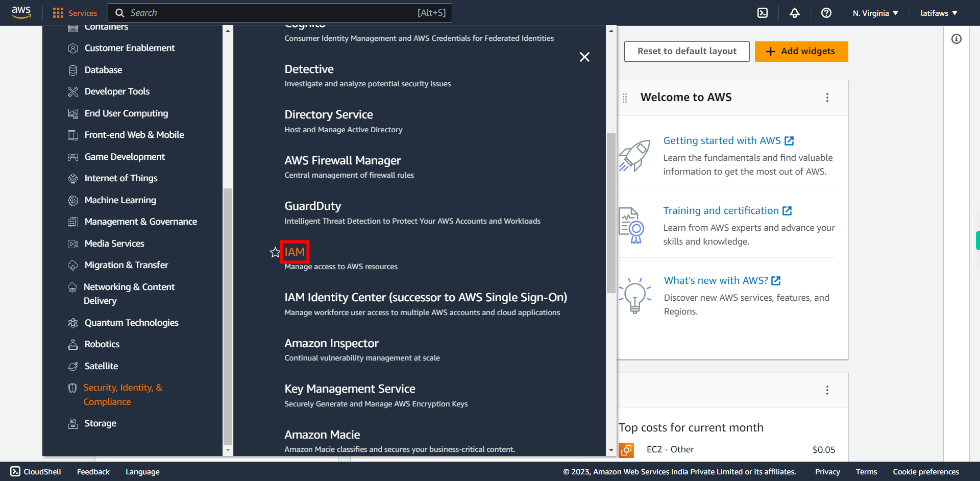Image resolution: width=980 pixels, height=481 pixels.
Task: Close the services panel with X
Action: click(x=584, y=57)
